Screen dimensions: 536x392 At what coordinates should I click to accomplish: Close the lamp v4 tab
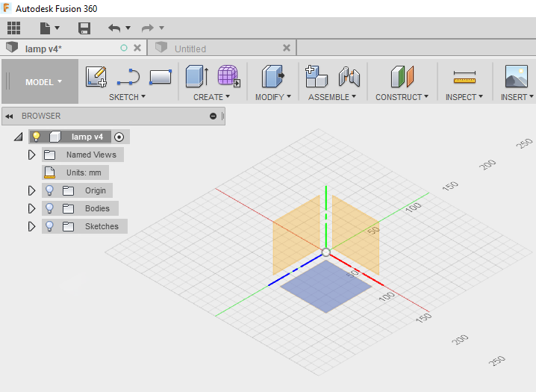coord(137,48)
